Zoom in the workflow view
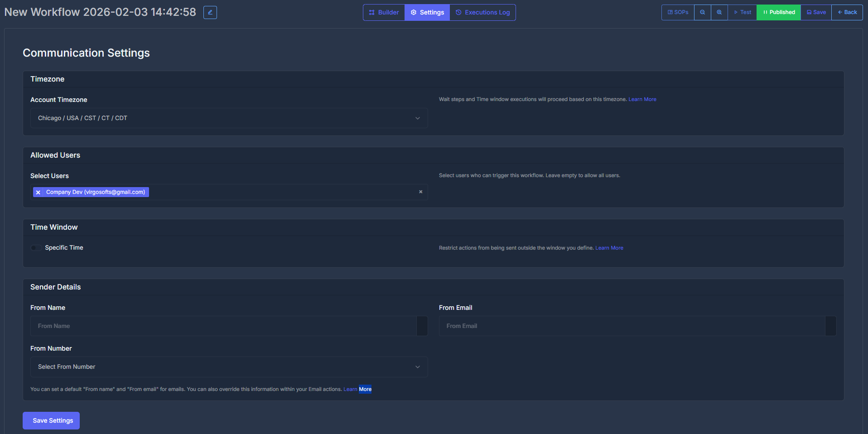The height and width of the screenshot is (434, 868). pos(719,12)
